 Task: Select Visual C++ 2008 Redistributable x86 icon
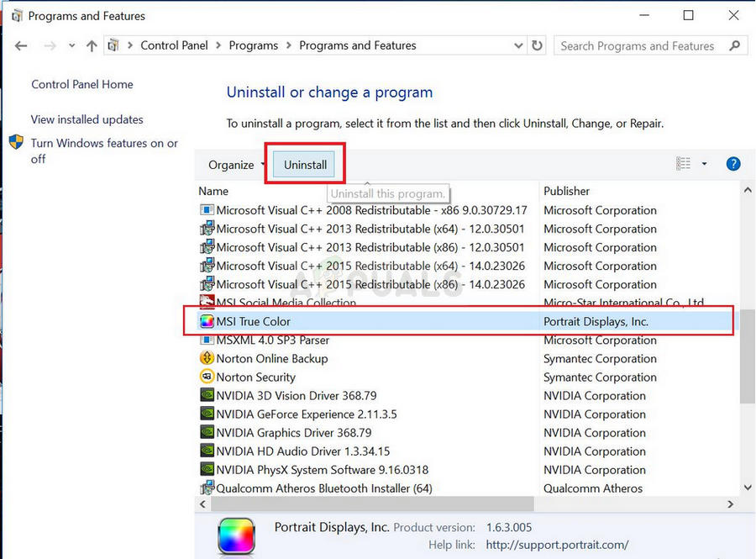point(207,210)
